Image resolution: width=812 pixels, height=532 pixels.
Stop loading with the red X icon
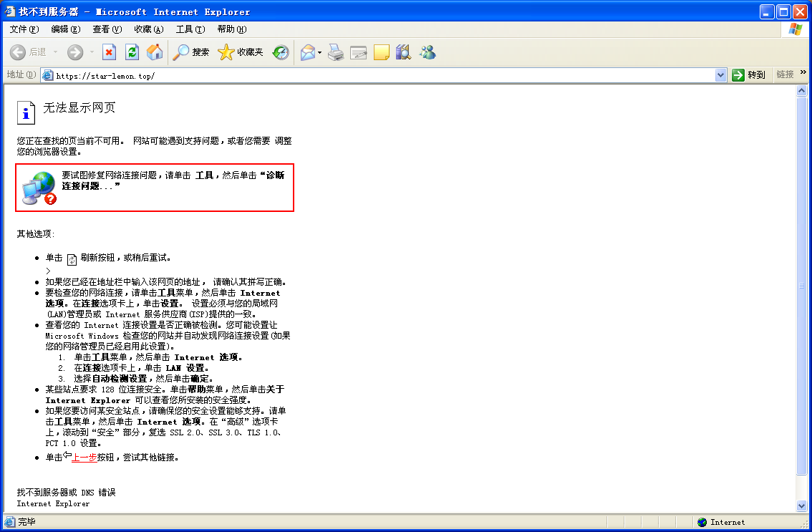click(x=110, y=52)
